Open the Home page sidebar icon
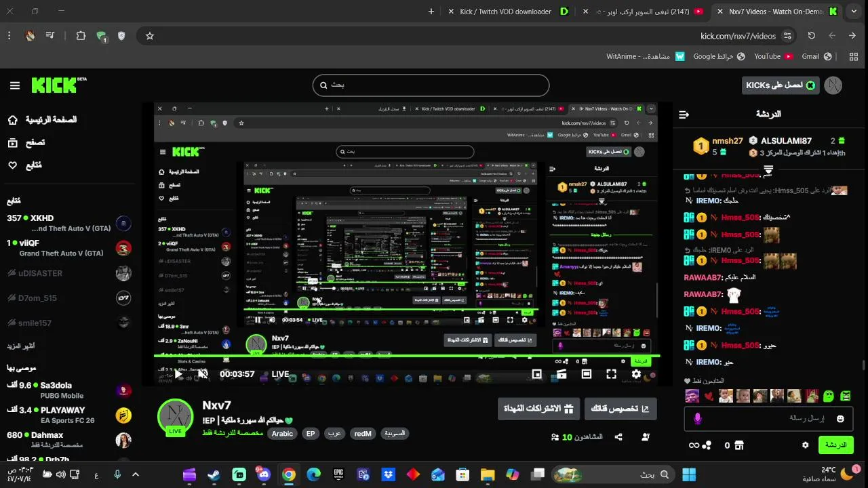The width and height of the screenshot is (868, 488). 12,120
